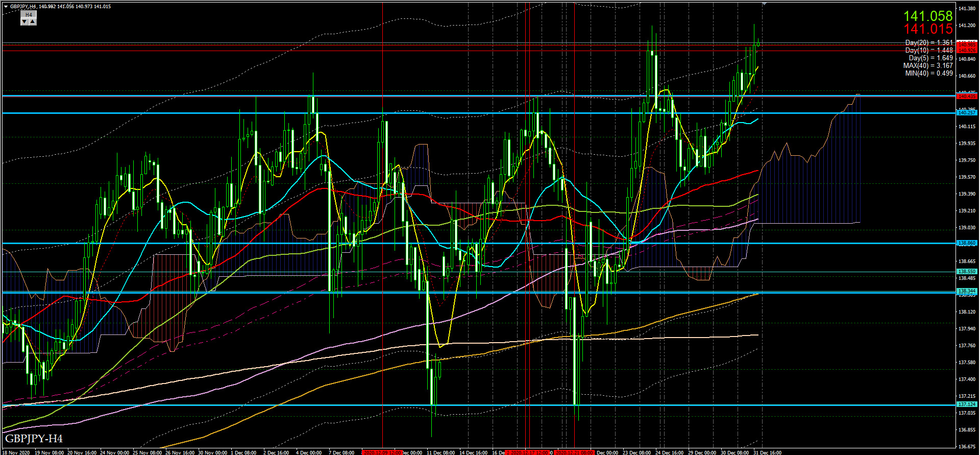Select the Day(20) = 1.361 label
Image resolution: width=980 pixels, height=455 pixels.
coord(929,43)
